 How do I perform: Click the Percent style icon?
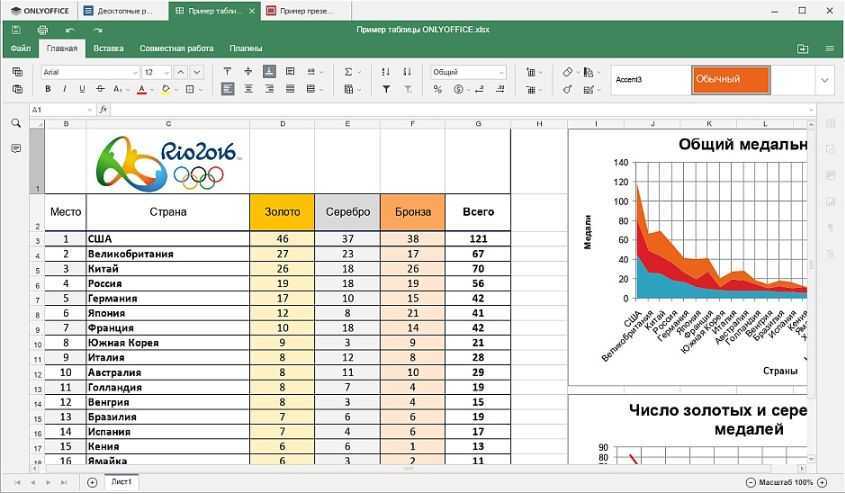(438, 89)
